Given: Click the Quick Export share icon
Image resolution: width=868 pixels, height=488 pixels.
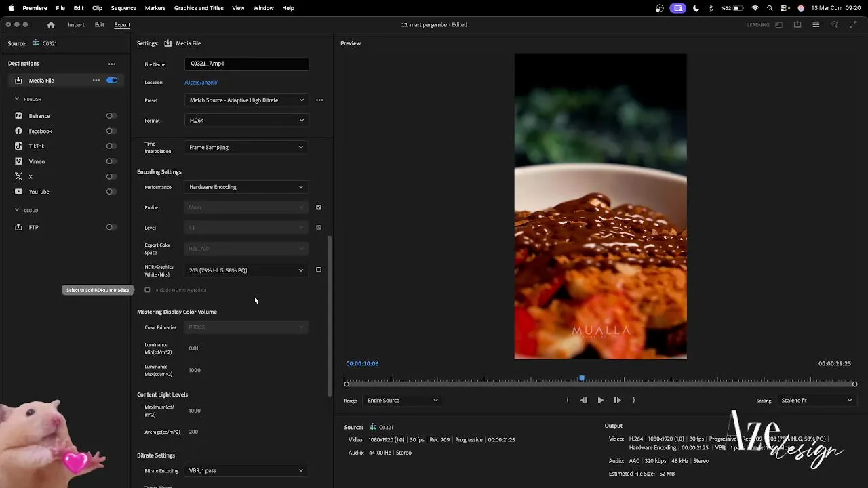Looking at the screenshot, I should [797, 25].
